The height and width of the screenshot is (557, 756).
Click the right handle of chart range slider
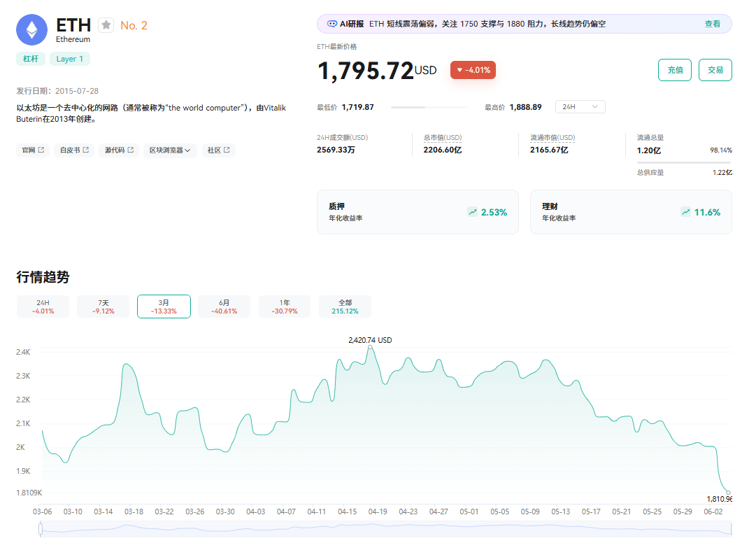(x=732, y=529)
